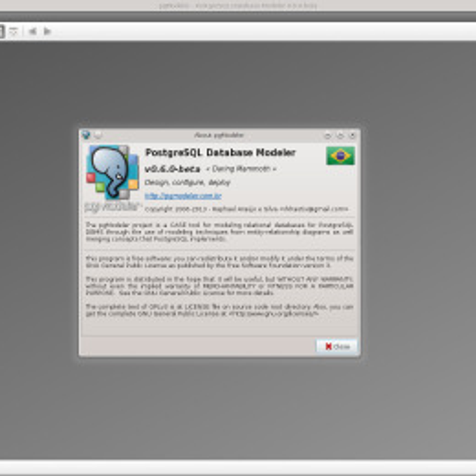Click the About pgModeler dialog title bar text

coord(219,135)
